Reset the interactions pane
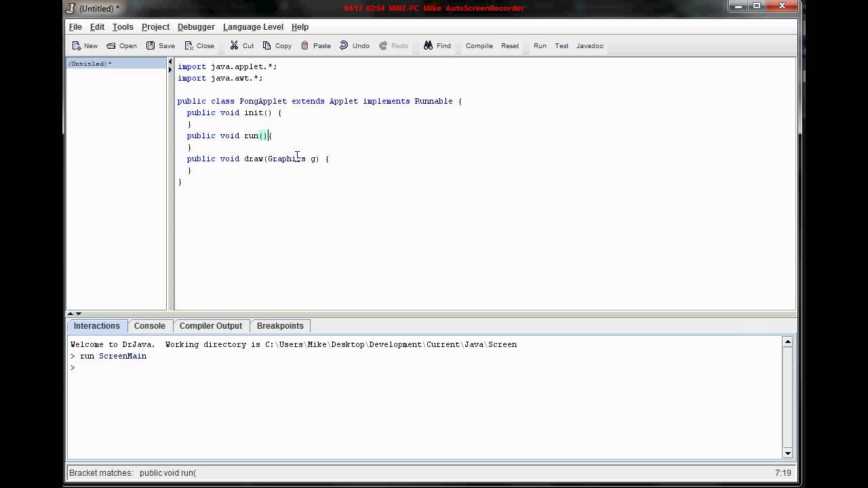 click(x=510, y=46)
